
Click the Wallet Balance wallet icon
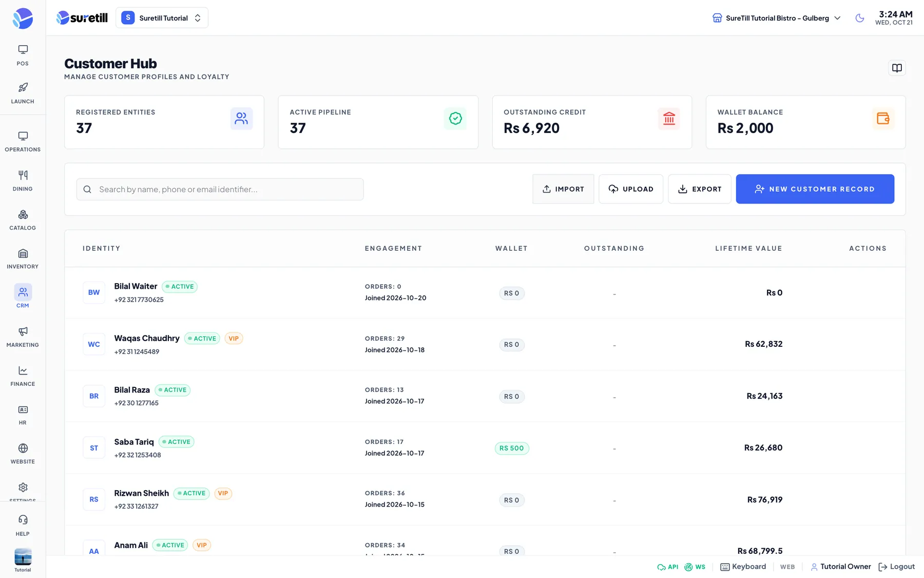883,119
